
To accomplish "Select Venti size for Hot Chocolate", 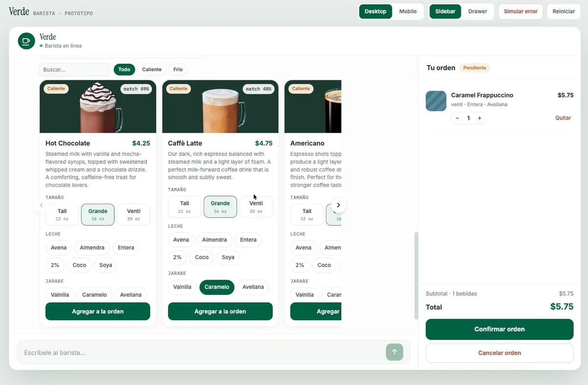I will [134, 215].
